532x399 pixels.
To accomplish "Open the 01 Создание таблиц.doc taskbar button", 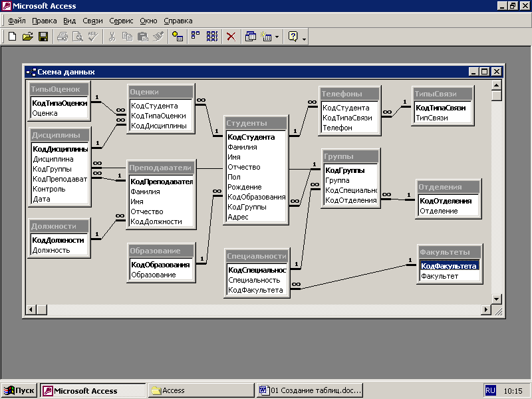I will click(x=310, y=390).
